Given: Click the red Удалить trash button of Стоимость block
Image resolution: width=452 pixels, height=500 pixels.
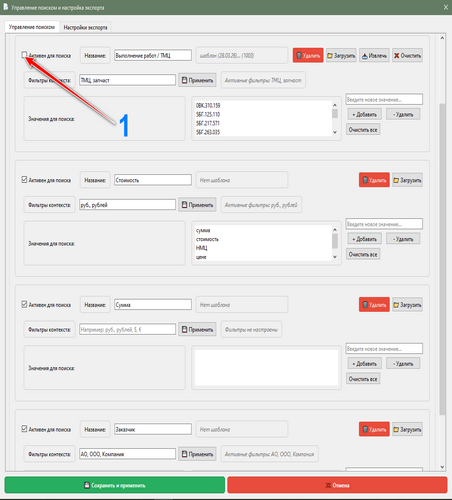Looking at the screenshot, I should pyautogui.click(x=374, y=180).
